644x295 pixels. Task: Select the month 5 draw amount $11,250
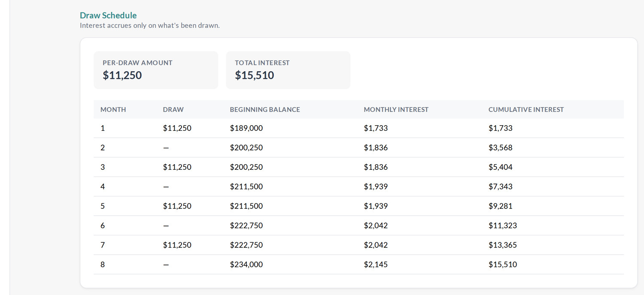click(x=177, y=206)
